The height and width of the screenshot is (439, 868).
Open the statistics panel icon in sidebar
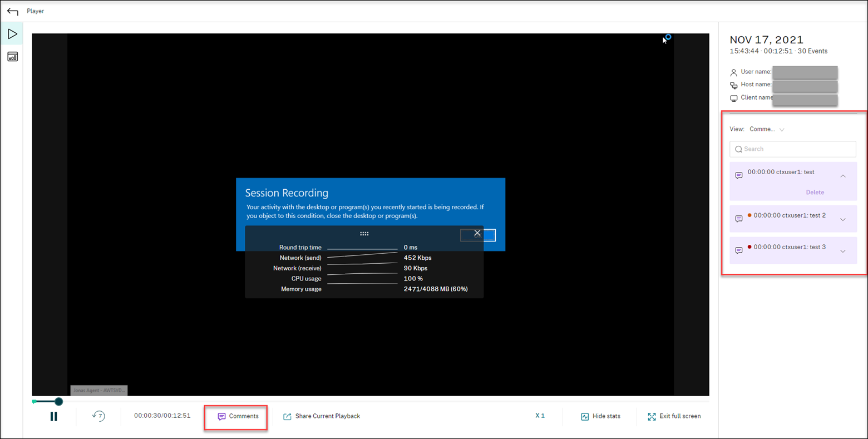click(x=12, y=57)
